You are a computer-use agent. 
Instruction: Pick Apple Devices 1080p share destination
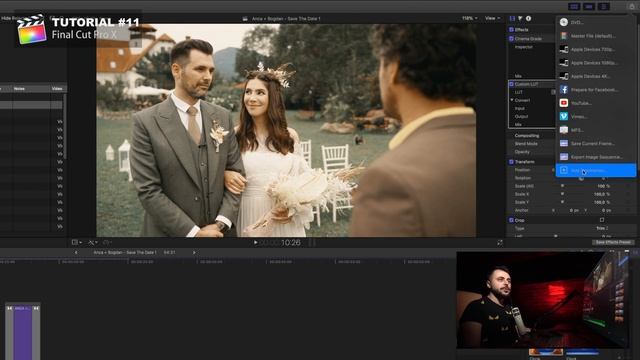click(x=596, y=63)
